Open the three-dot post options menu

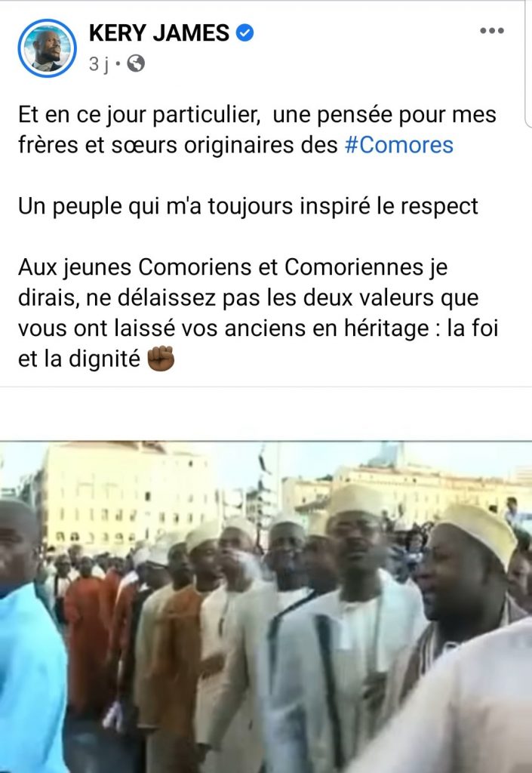(491, 30)
